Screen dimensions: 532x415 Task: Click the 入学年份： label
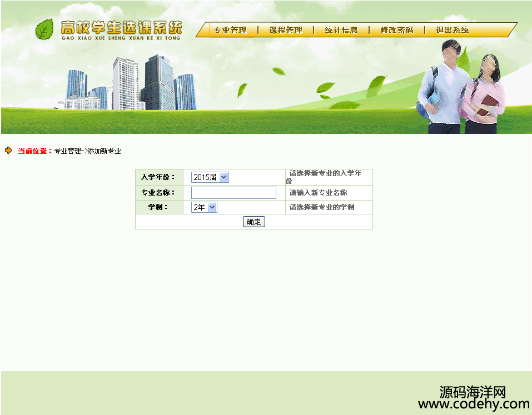[x=158, y=177]
